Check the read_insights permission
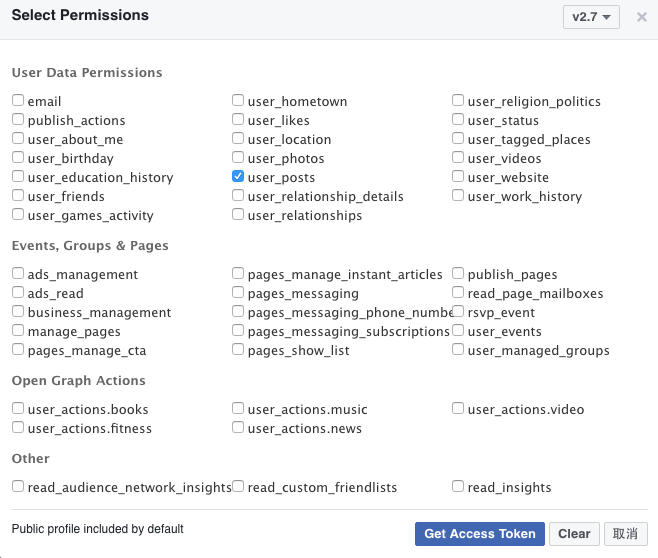 (458, 487)
